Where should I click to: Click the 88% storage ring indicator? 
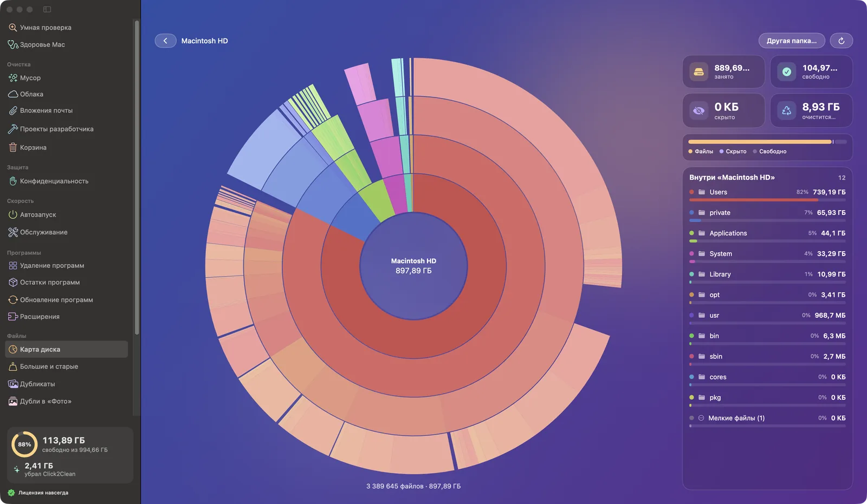tap(24, 444)
